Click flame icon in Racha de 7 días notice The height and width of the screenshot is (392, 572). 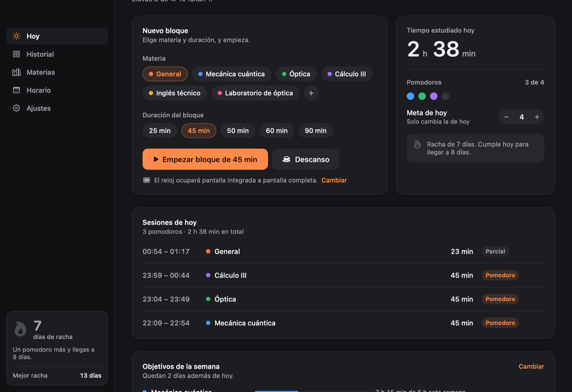pyautogui.click(x=417, y=144)
